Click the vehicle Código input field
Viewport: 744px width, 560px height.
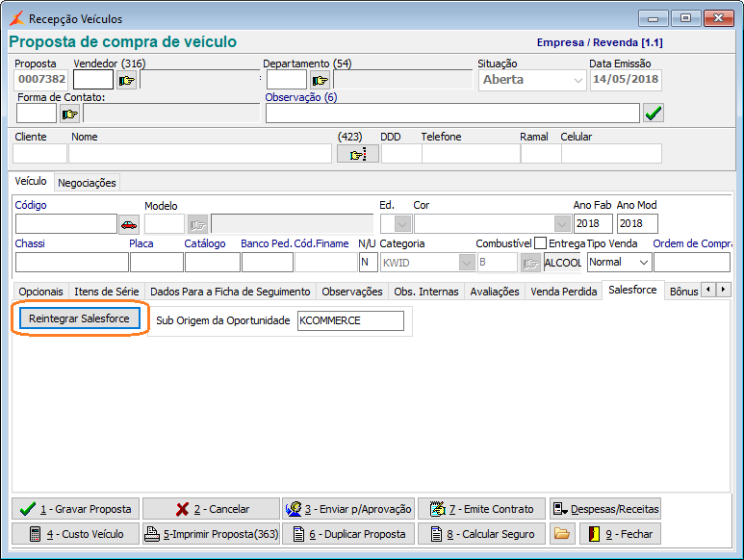point(66,224)
